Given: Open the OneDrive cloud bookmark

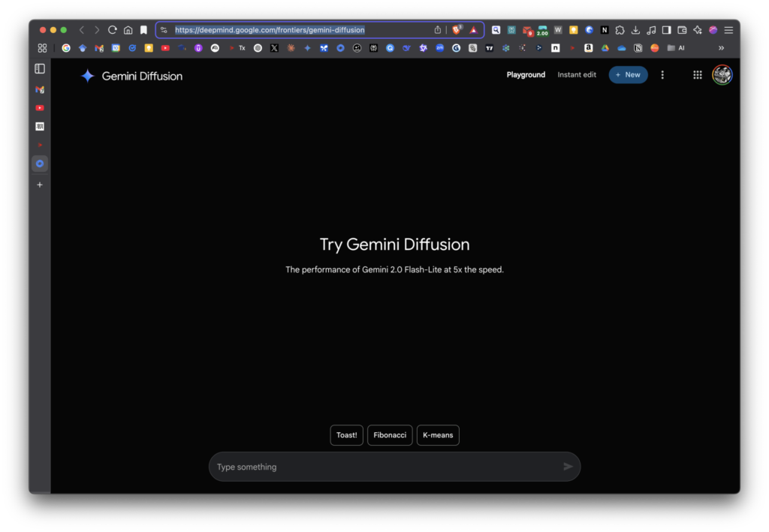Looking at the screenshot, I should (621, 48).
